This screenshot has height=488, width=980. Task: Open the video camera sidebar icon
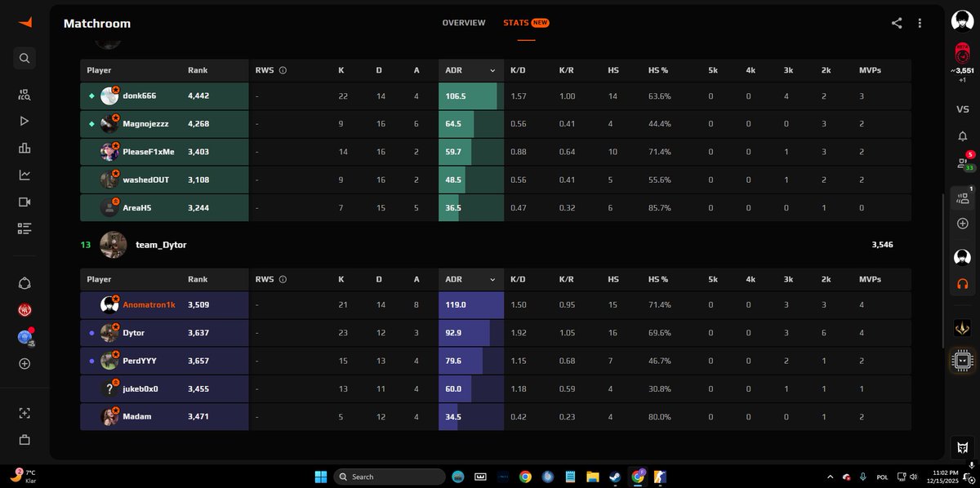coord(24,202)
